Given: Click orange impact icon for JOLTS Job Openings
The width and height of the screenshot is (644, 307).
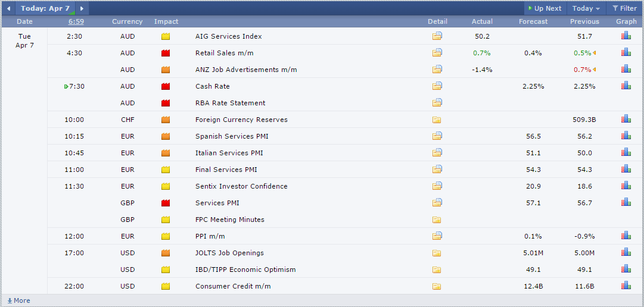Looking at the screenshot, I should click(x=166, y=253).
